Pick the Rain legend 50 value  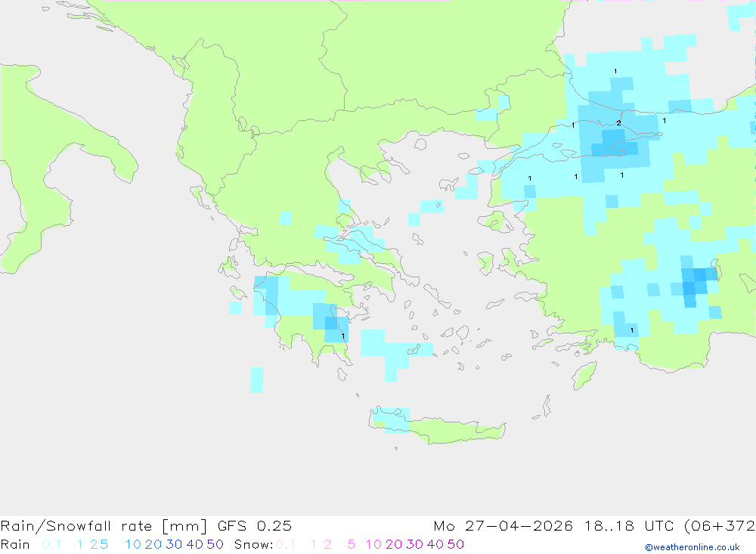point(215,544)
